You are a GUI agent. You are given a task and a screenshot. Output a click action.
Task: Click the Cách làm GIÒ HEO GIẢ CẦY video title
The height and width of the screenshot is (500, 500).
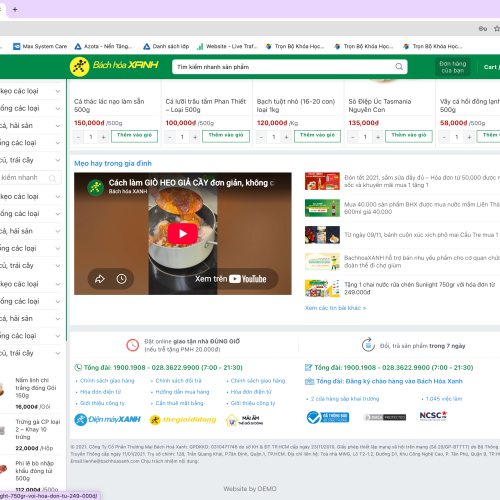click(x=191, y=183)
